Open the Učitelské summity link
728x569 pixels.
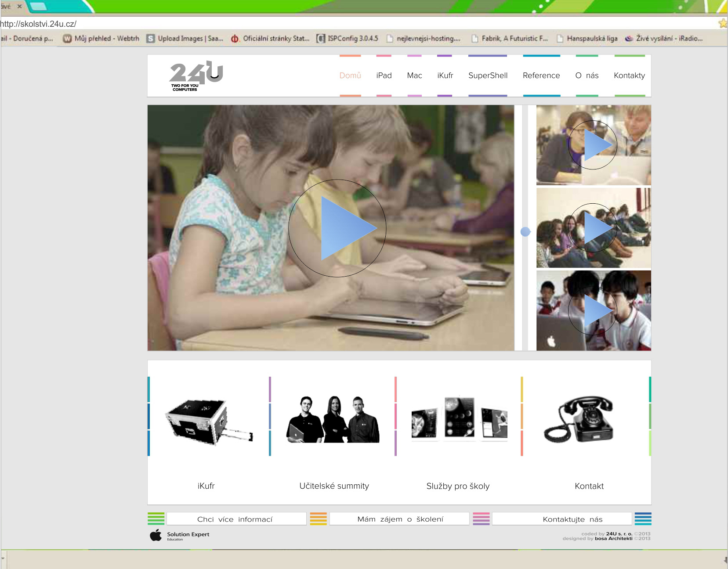pyautogui.click(x=334, y=486)
